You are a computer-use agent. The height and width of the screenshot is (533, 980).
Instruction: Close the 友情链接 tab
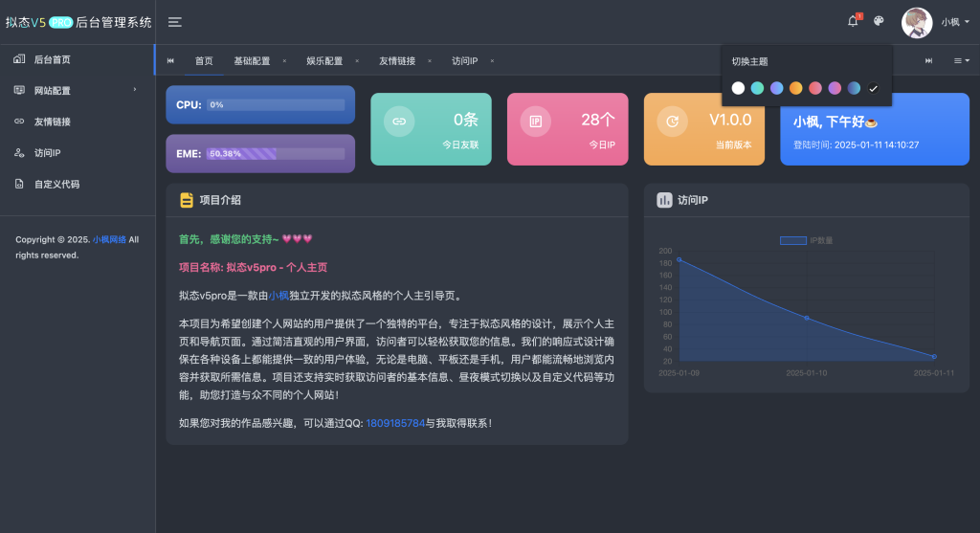pyautogui.click(x=430, y=60)
